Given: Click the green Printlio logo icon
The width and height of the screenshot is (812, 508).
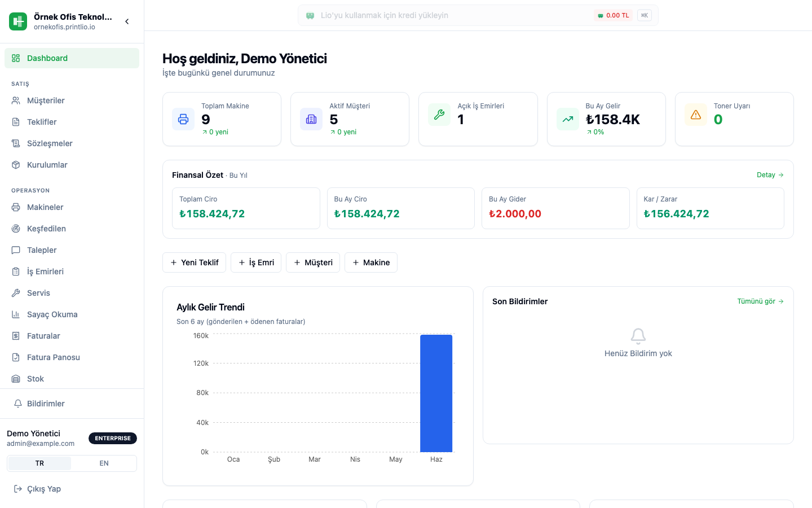Looking at the screenshot, I should click(18, 21).
